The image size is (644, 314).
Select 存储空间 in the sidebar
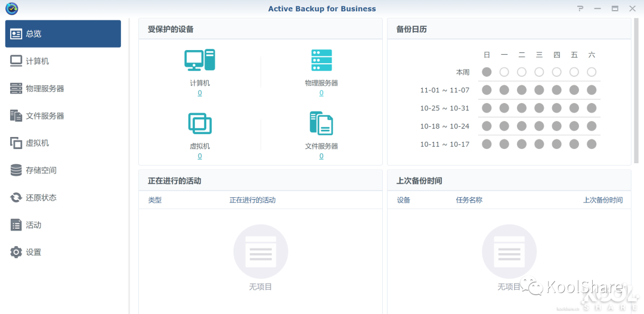(63, 170)
